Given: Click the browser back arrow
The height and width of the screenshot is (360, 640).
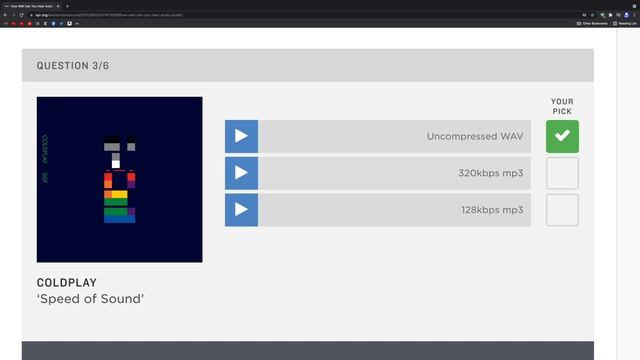Looking at the screenshot, I should (x=5, y=15).
